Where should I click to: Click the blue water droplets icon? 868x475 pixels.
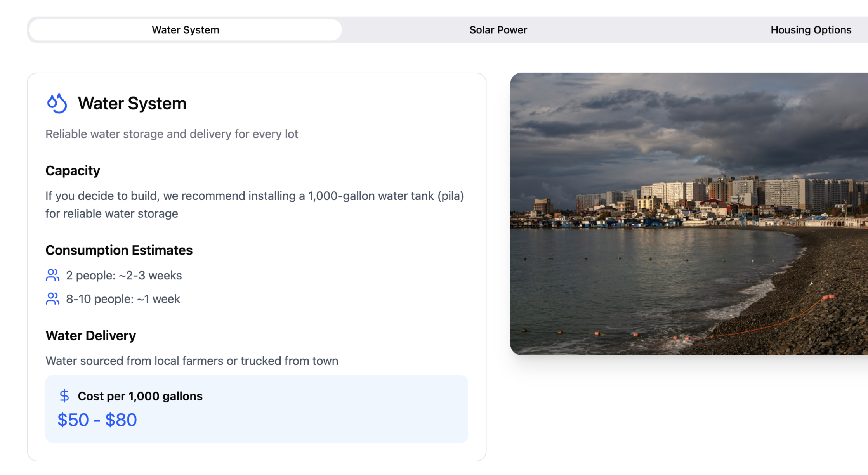(x=57, y=103)
